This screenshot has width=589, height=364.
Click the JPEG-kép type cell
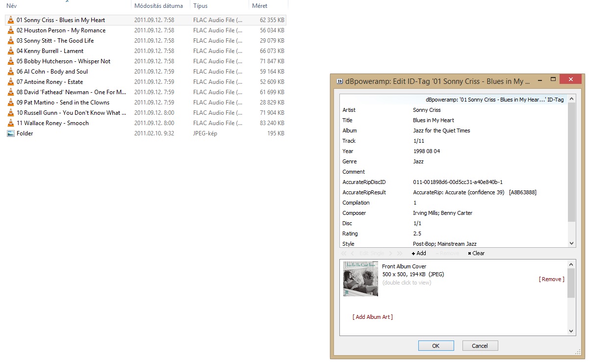point(205,133)
